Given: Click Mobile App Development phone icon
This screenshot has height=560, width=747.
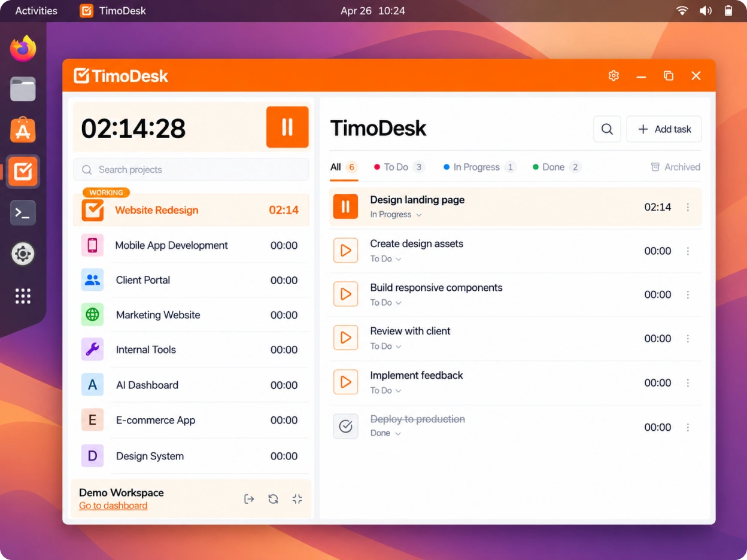Looking at the screenshot, I should pos(93,245).
